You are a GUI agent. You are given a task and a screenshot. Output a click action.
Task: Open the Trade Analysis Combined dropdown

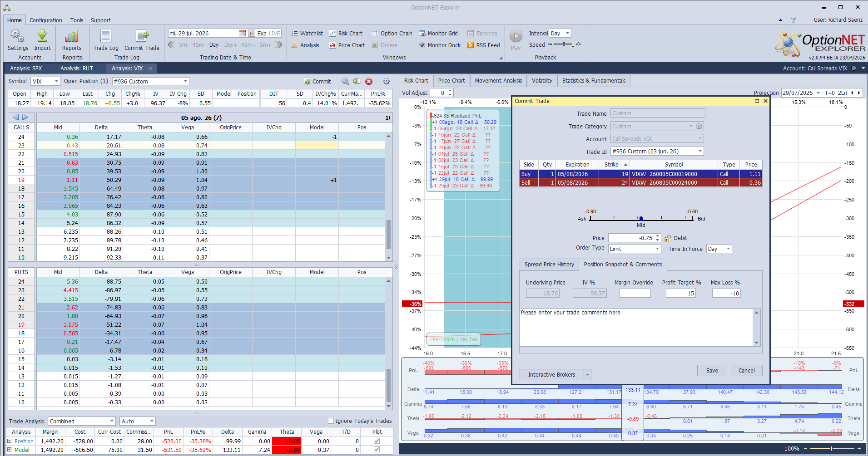click(x=112, y=421)
